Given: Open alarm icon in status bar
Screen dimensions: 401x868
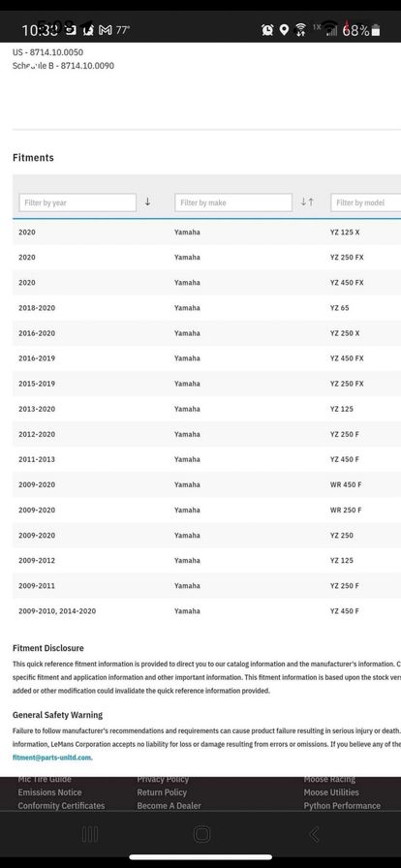Looking at the screenshot, I should [x=267, y=30].
